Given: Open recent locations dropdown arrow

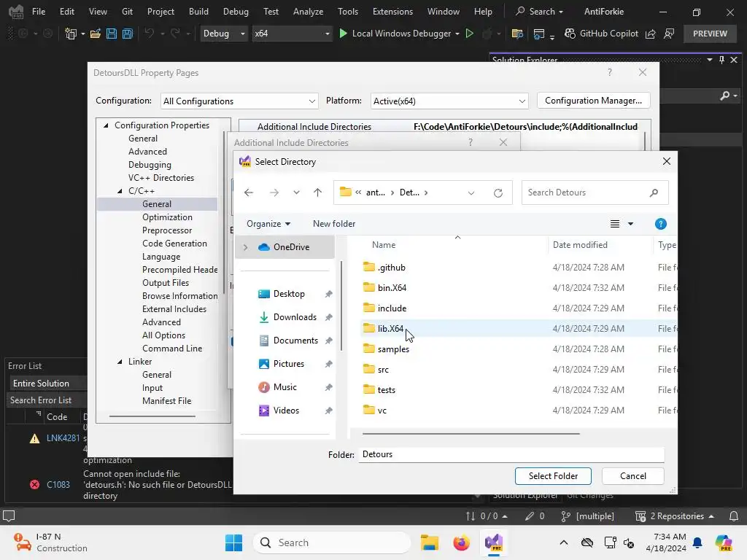Looking at the screenshot, I should pos(296,192).
